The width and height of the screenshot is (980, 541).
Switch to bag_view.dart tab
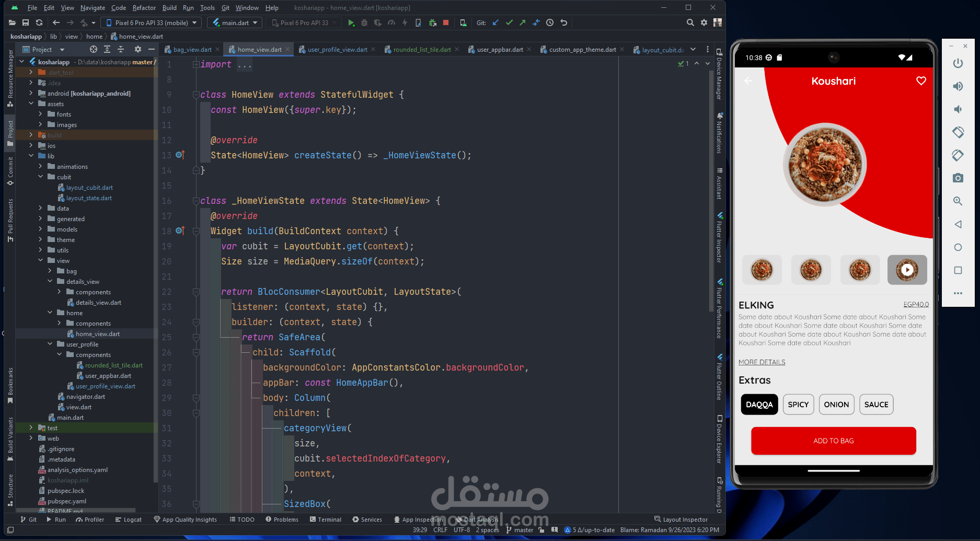pyautogui.click(x=192, y=50)
